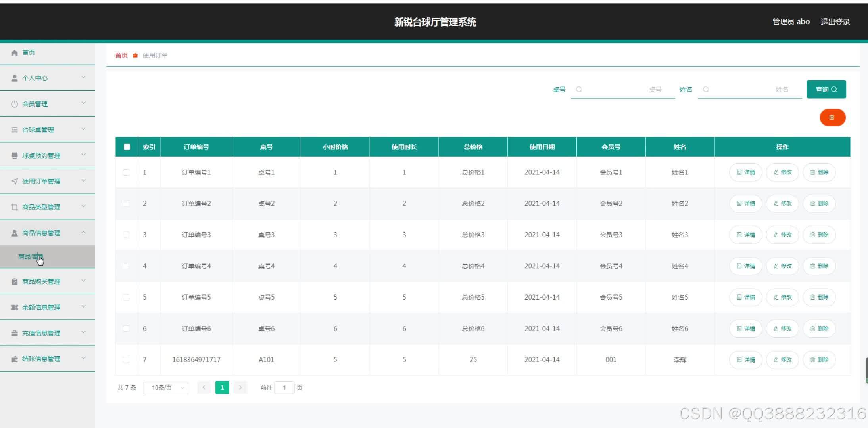Expand the 个人中心 menu chevron
Viewport: 868px width, 428px height.
83,78
